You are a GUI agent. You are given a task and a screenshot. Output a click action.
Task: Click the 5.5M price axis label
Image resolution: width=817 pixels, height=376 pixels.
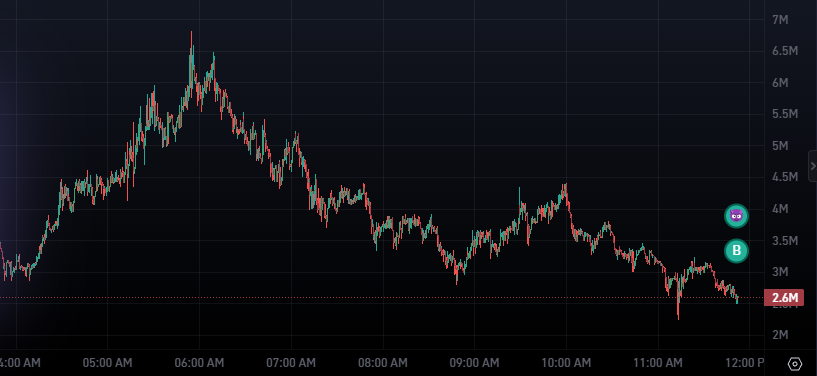[x=785, y=114]
